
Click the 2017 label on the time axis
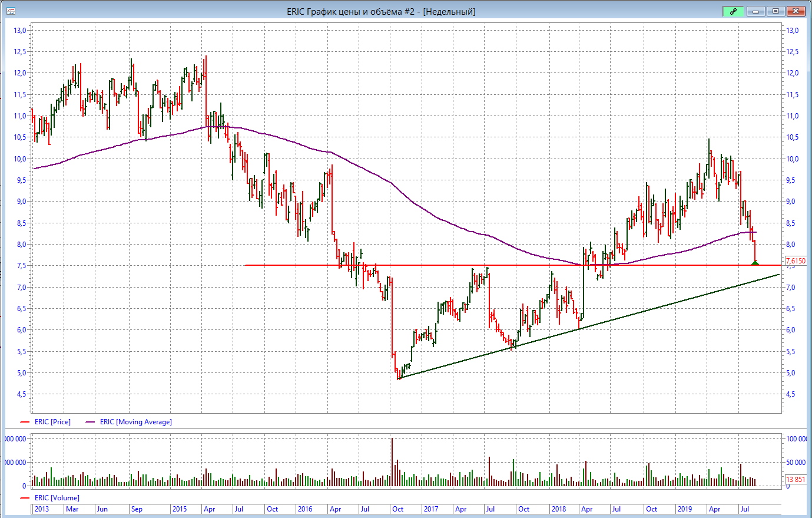click(430, 509)
